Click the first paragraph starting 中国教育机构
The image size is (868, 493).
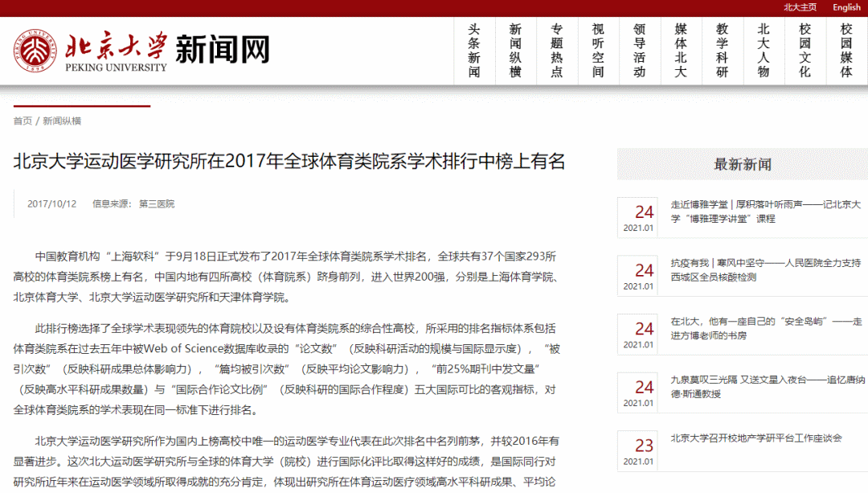[287, 277]
